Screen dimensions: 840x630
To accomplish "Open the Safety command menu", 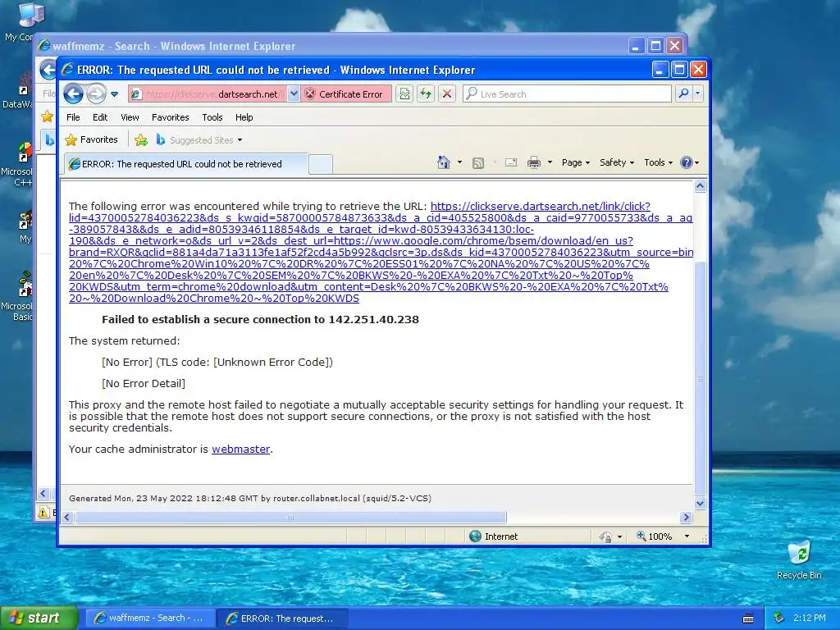I will [617, 162].
